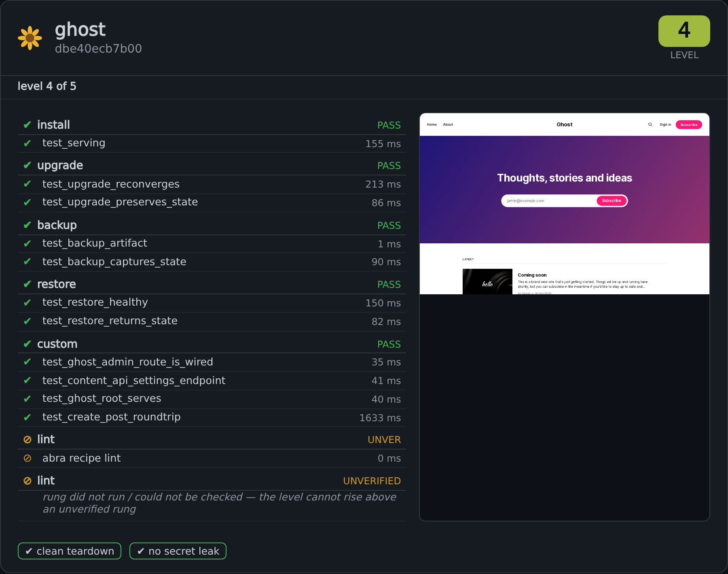
Task: Click checkmark icon next to test_create_post_roundtrip
Action: [28, 417]
